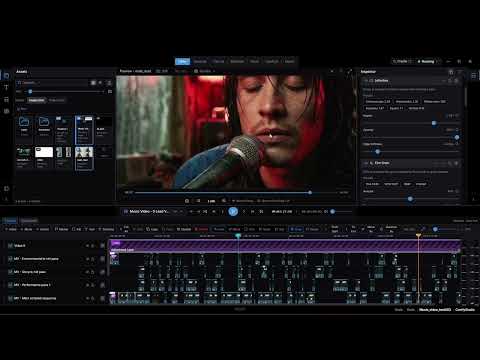Click the delete icon on first Inspector effect
The image size is (480, 360).
click(x=456, y=81)
